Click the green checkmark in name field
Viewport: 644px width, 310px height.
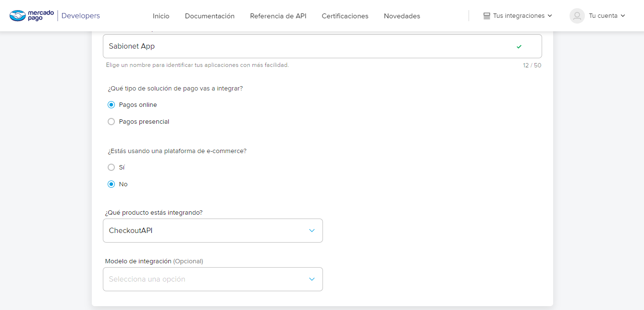(519, 47)
